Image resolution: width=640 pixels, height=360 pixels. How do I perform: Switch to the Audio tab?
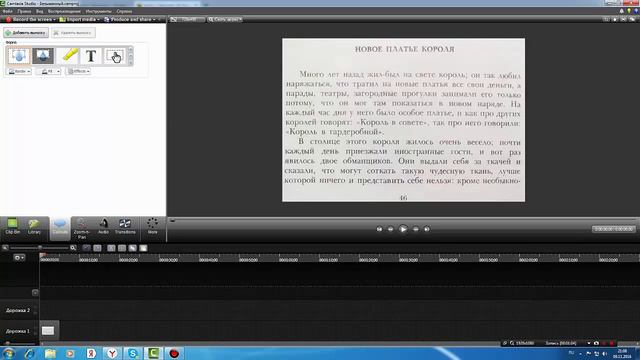[x=103, y=227]
